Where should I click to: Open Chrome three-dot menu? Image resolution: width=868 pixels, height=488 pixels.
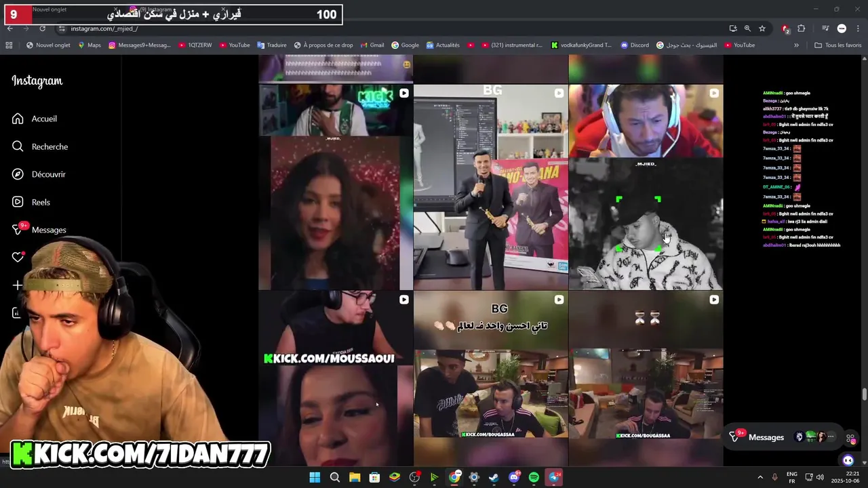pyautogui.click(x=858, y=28)
